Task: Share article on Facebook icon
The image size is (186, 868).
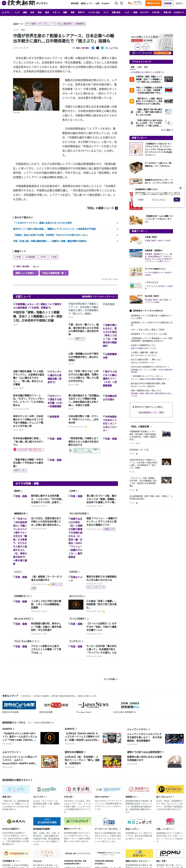Action: [x=93, y=48]
